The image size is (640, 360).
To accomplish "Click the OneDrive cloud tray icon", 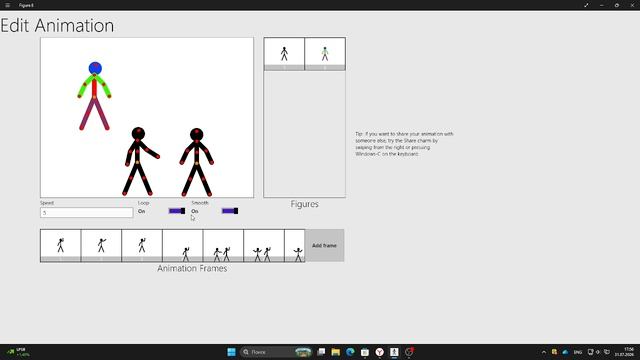I will coord(565,352).
